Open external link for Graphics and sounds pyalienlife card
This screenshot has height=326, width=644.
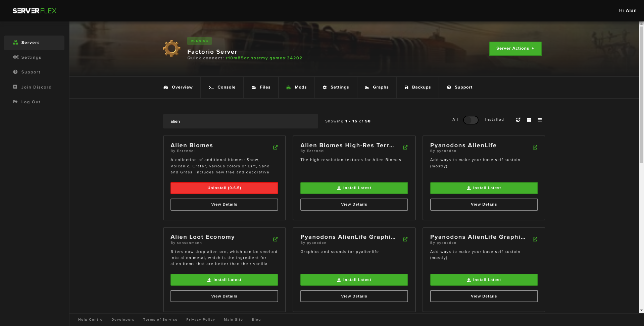(x=405, y=239)
